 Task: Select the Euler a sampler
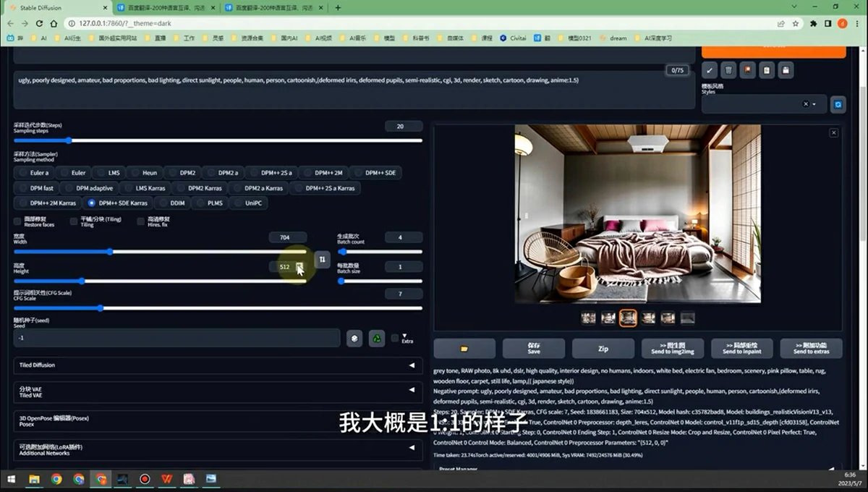34,173
